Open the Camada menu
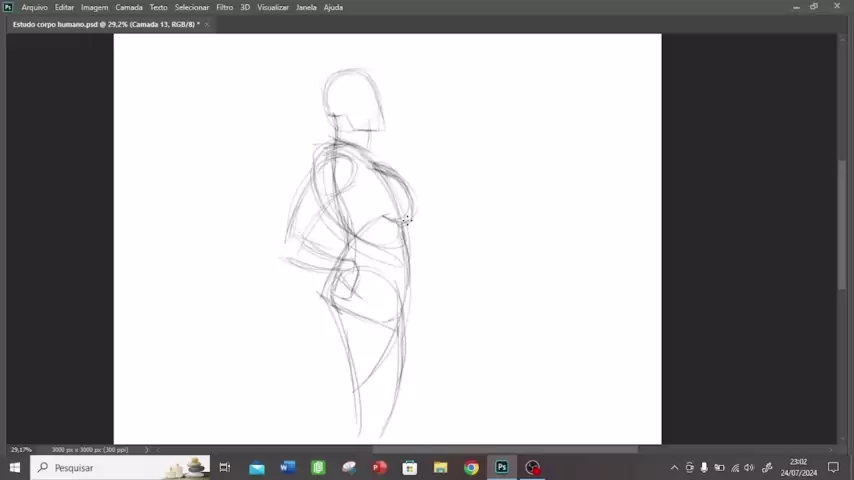 tap(128, 7)
